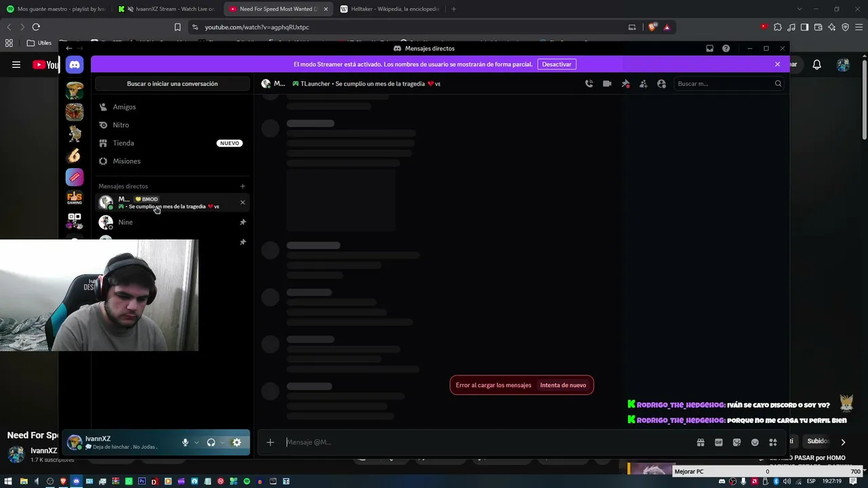Open the emoji picker

tap(755, 443)
